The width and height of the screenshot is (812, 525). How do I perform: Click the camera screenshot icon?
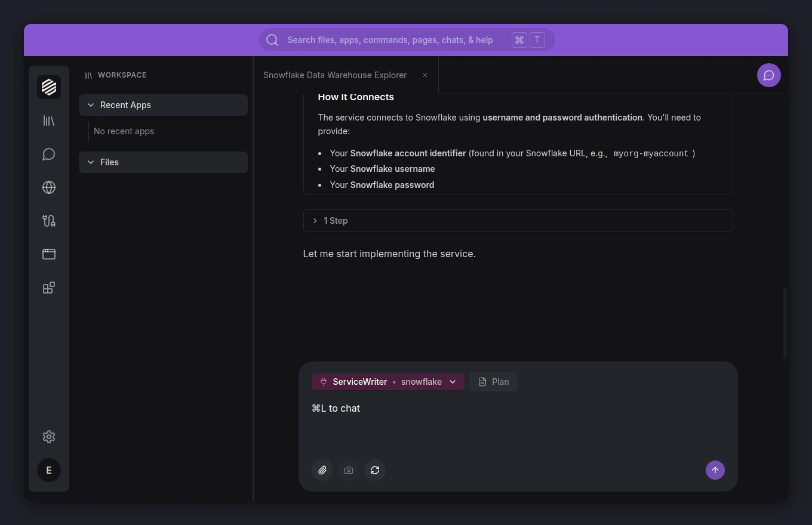click(x=349, y=470)
